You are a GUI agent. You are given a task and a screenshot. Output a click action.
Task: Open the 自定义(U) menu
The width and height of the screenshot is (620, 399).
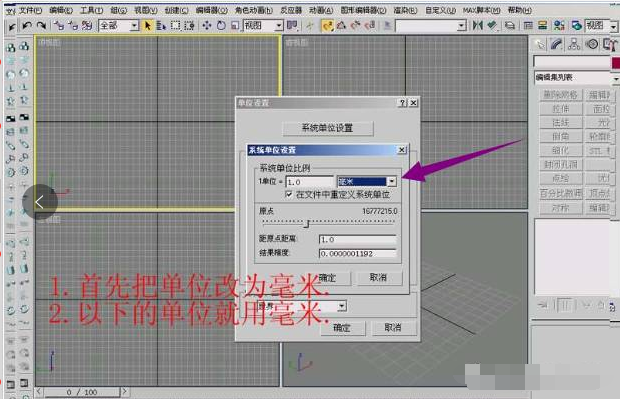[440, 10]
